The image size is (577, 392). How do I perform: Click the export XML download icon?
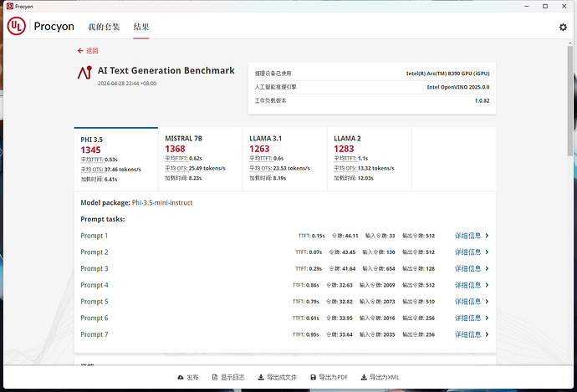pyautogui.click(x=364, y=377)
